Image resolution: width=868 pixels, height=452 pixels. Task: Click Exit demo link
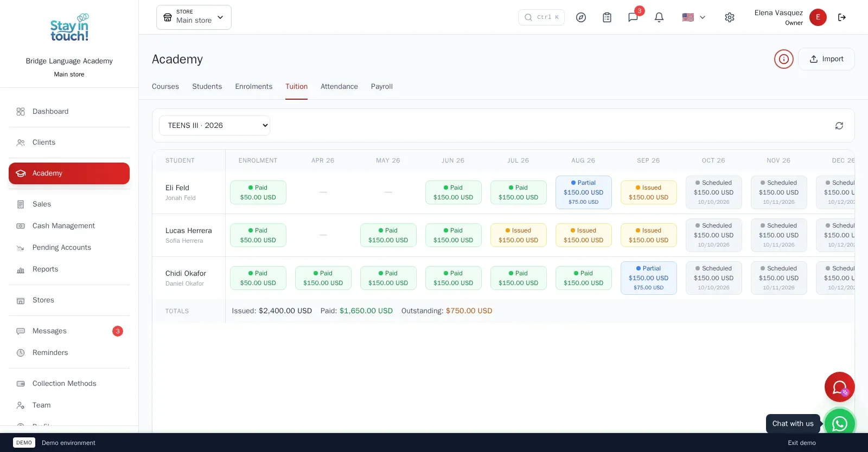[x=802, y=443]
